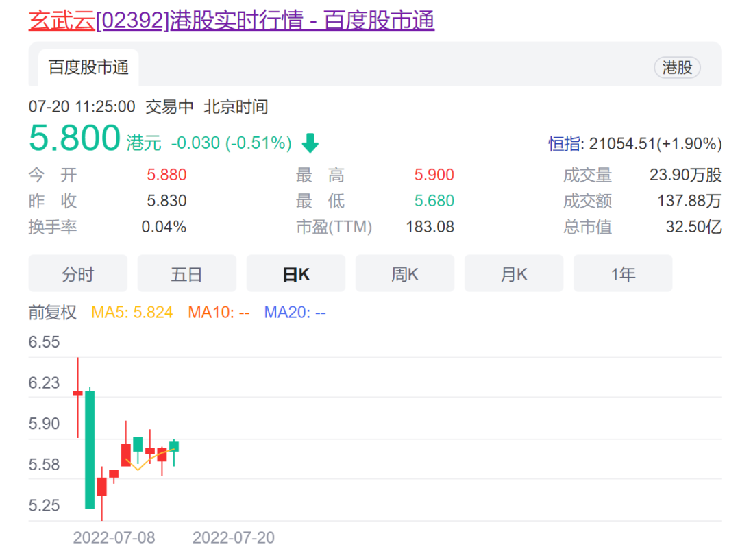Click the 2022-07-08 date axis label
This screenshot has height=560, width=740.
click(114, 537)
